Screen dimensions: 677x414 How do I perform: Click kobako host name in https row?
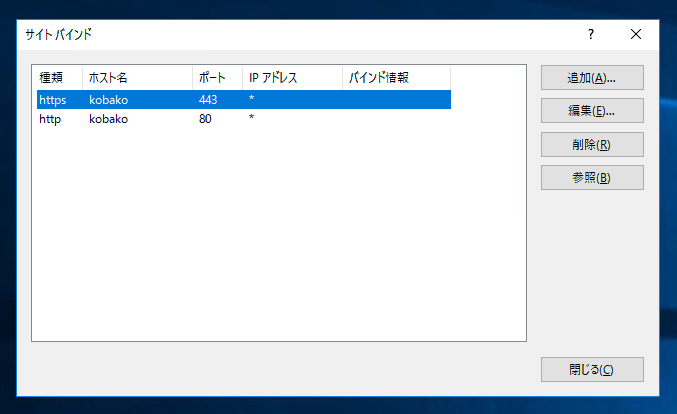108,100
